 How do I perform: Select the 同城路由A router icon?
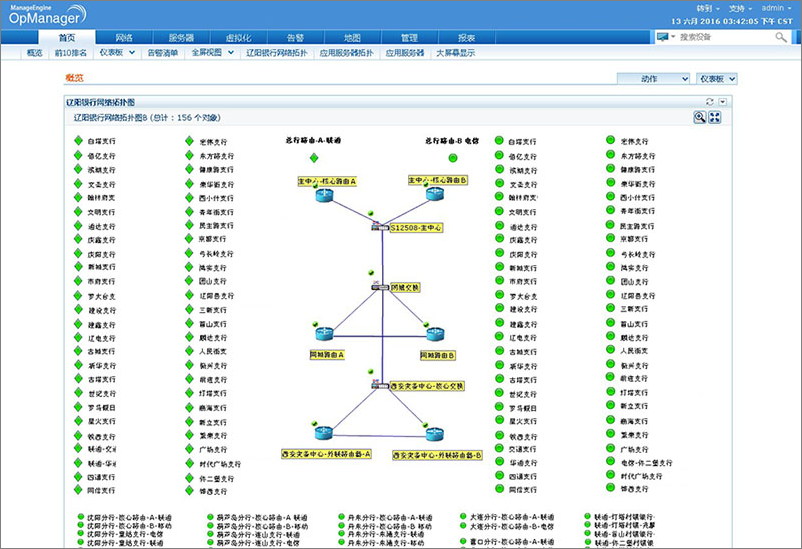(324, 334)
